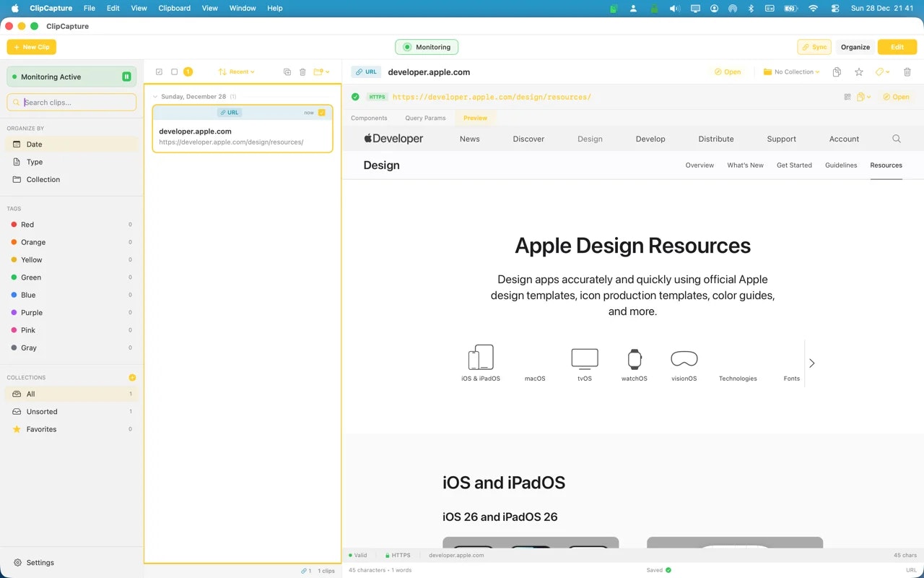Viewport: 924px width, 578px height.
Task: Open the No Collection dropdown
Action: [791, 72]
